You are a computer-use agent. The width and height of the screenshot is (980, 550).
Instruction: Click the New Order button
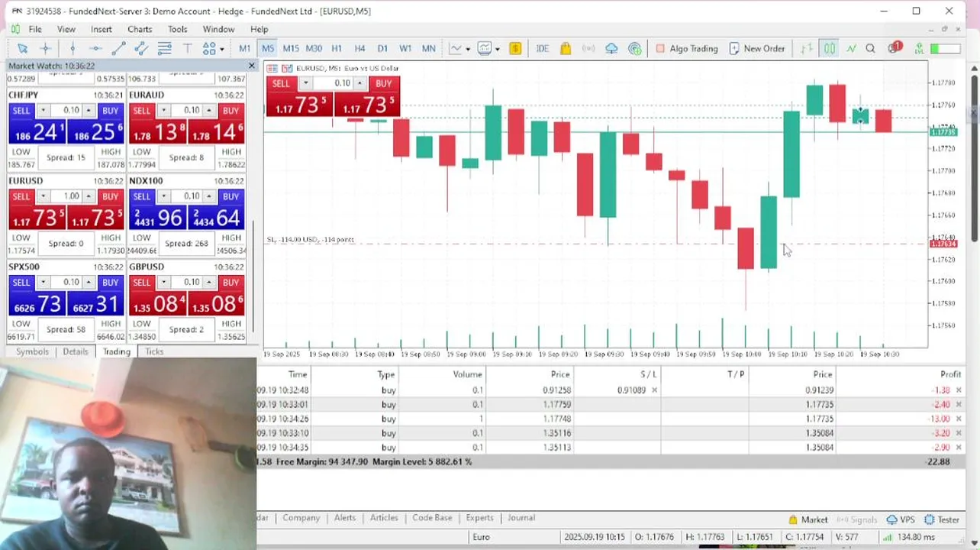(756, 48)
